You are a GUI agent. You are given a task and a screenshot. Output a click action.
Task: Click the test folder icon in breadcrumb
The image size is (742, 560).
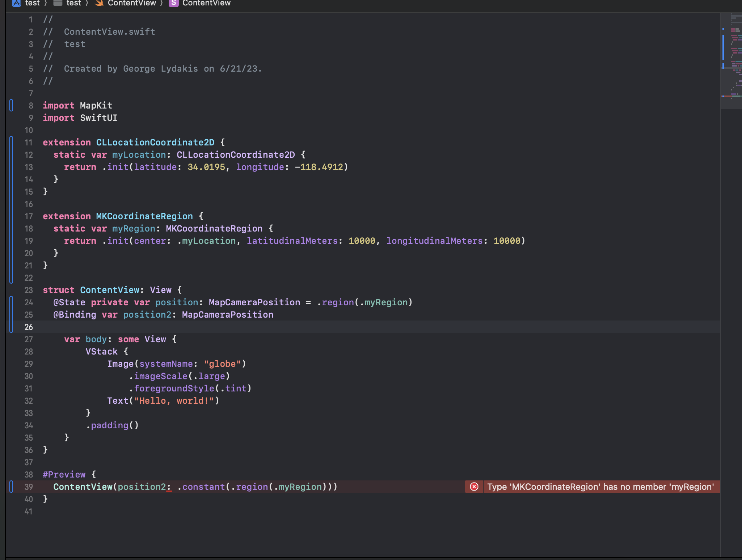tap(58, 3)
